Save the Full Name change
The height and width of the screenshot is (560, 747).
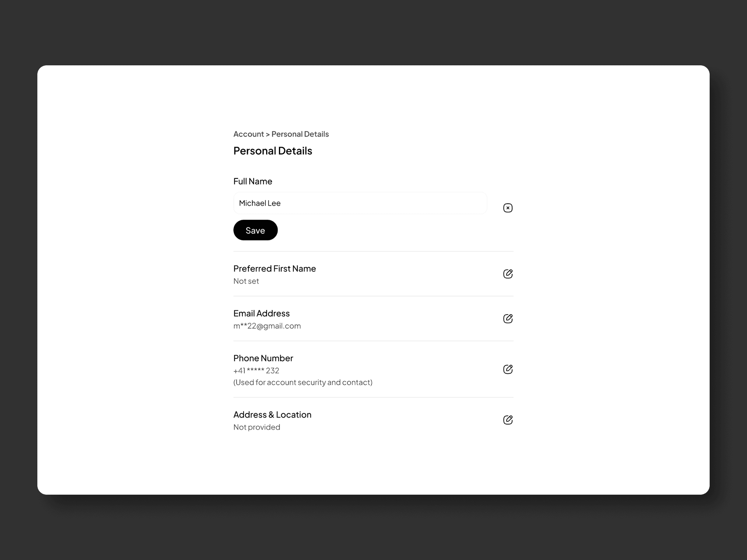255,230
